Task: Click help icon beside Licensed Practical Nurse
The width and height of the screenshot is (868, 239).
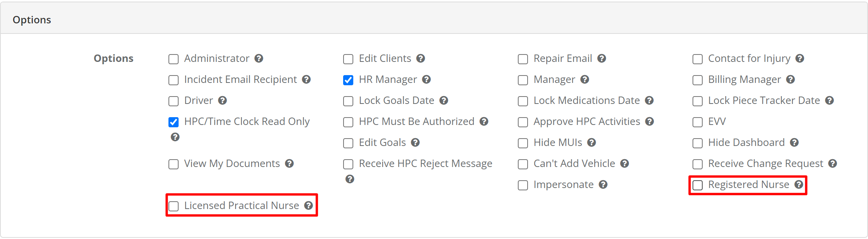Action: [x=308, y=206]
